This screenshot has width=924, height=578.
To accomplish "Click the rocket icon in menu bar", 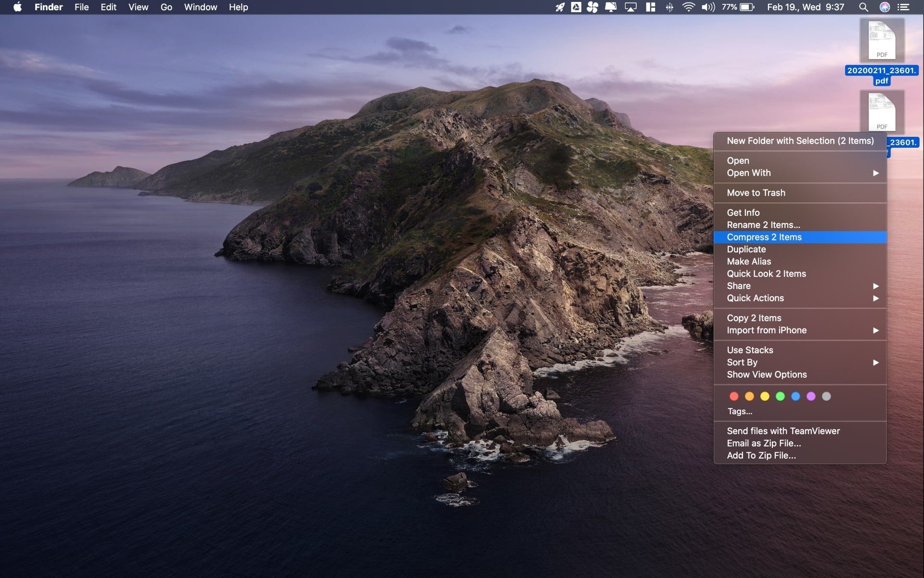I will pos(560,7).
